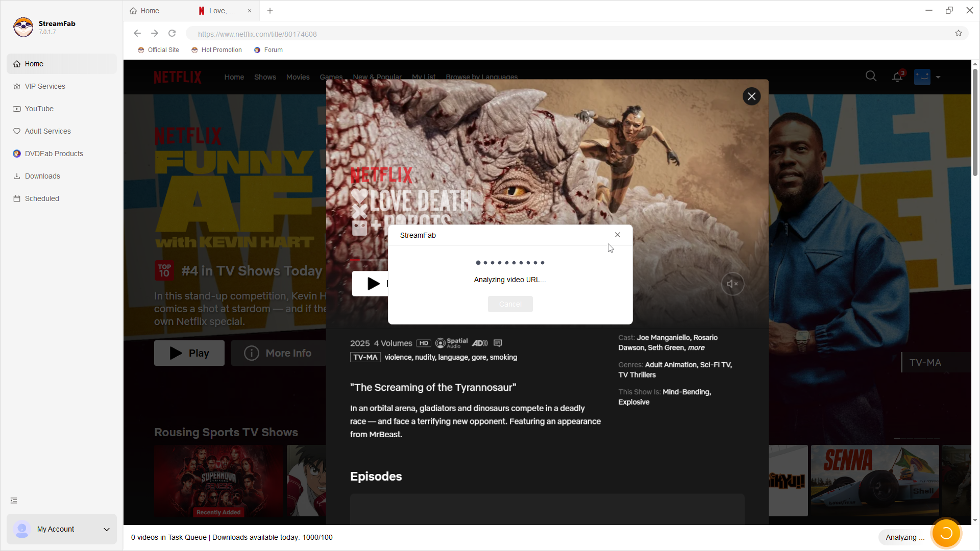Click the HD quality badge

click(x=424, y=343)
